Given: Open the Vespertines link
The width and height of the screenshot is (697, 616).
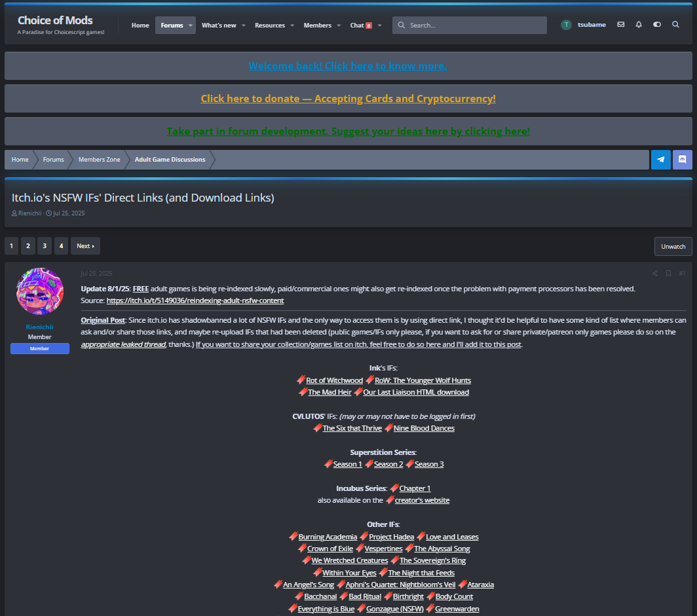Looking at the screenshot, I should [383, 549].
